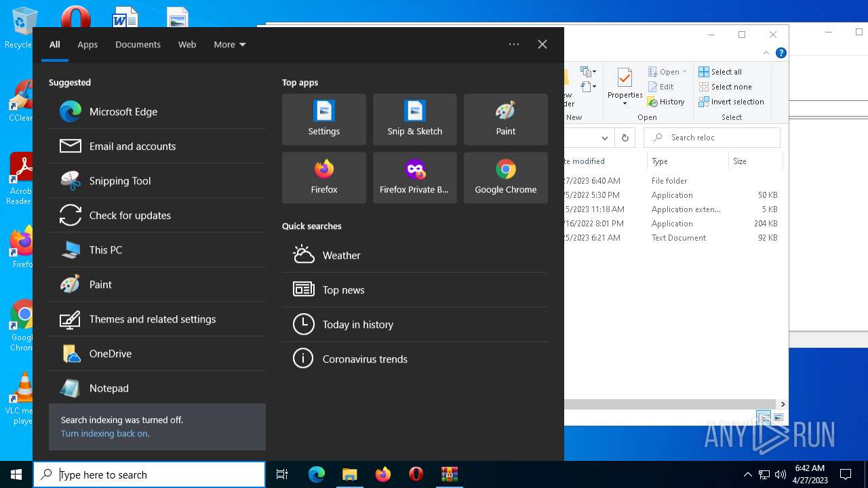Click Select none in Explorer ribbon

[x=725, y=87]
